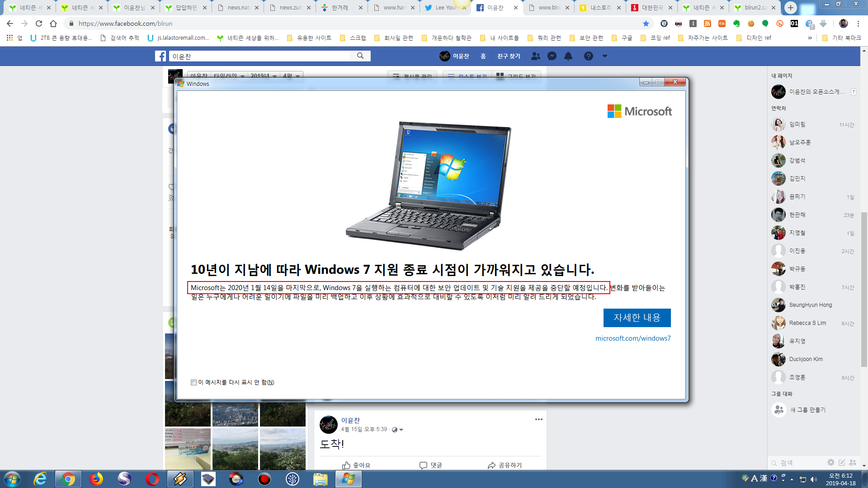868x488 pixels.
Task: Click the 공유하기 share button
Action: (505, 465)
